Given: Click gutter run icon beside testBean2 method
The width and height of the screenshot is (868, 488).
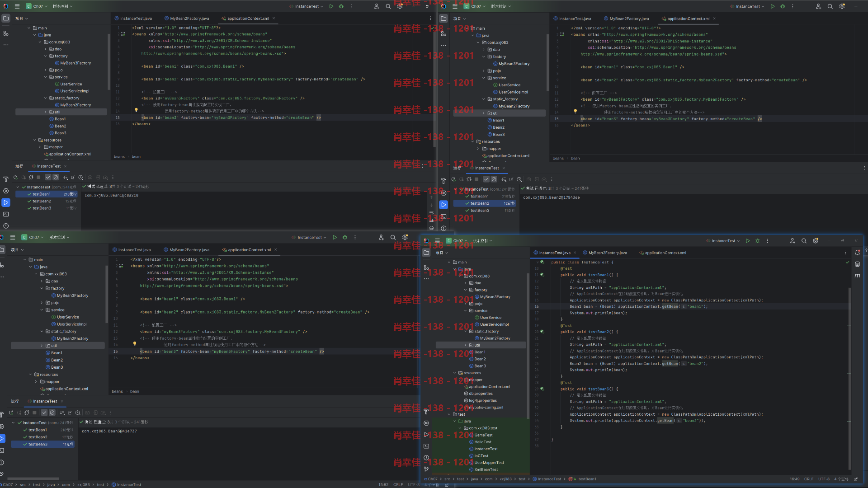Looking at the screenshot, I should [x=542, y=332].
